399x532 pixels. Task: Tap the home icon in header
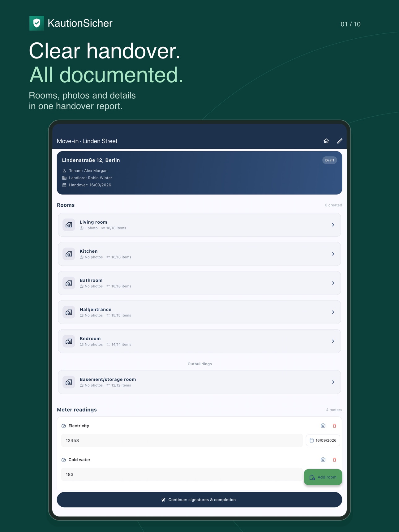coord(326,141)
